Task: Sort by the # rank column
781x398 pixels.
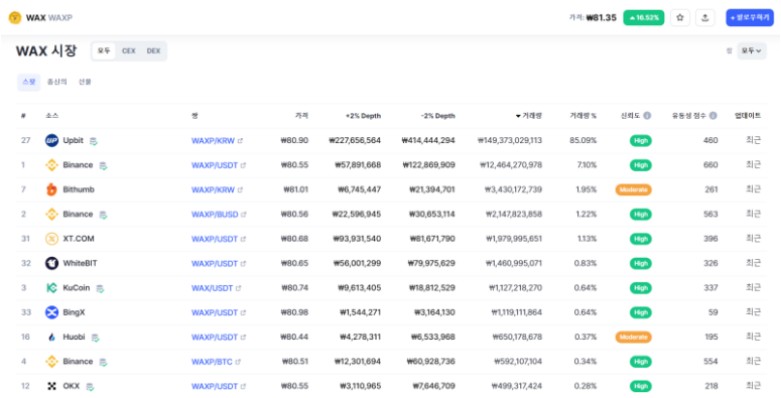Action: [23, 116]
